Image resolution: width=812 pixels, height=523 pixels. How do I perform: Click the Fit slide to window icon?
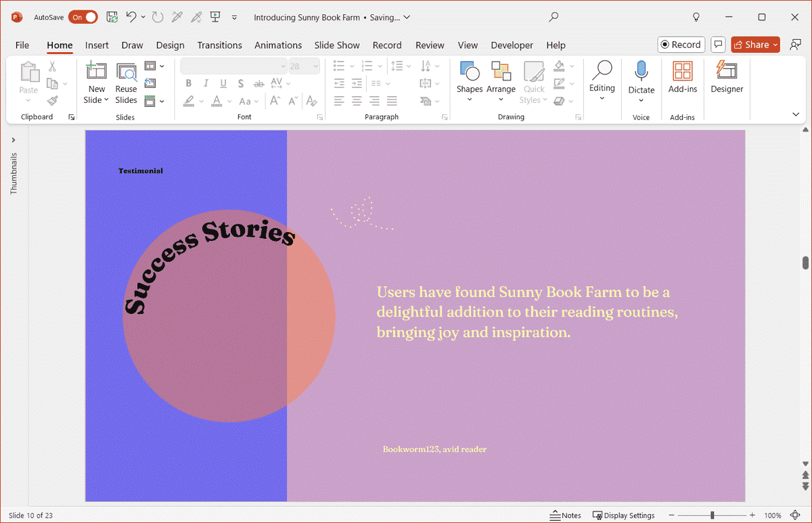point(796,515)
